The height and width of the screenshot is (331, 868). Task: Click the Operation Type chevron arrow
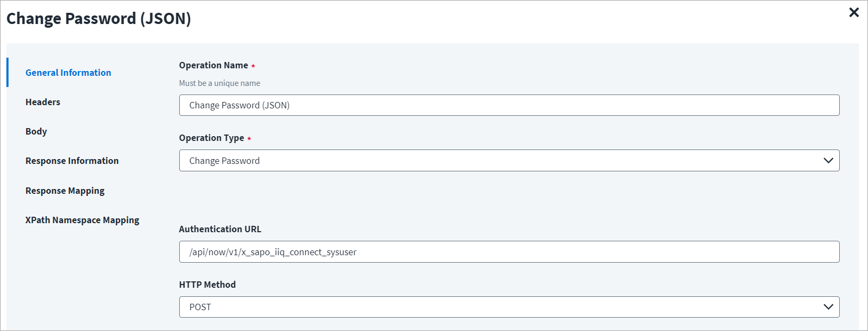(828, 161)
